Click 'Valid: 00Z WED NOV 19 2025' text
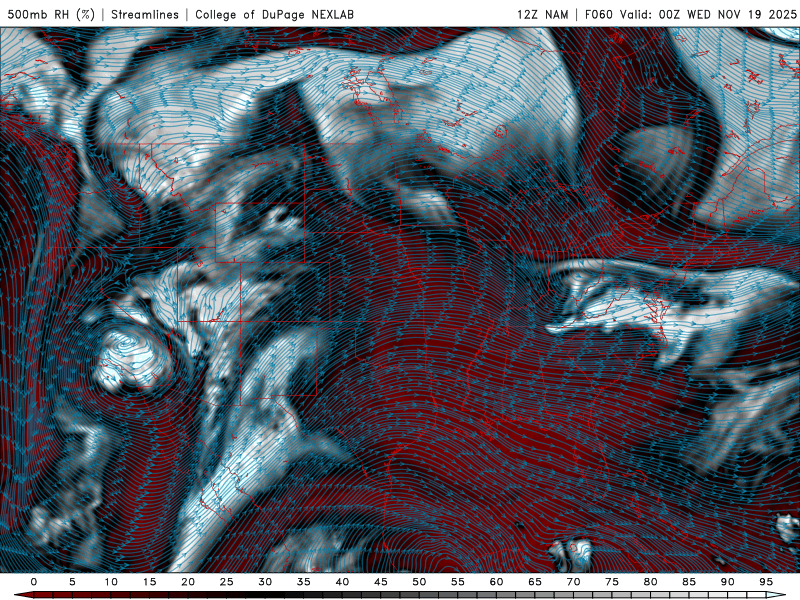Screen dimensions: 800x600 [x=708, y=14]
